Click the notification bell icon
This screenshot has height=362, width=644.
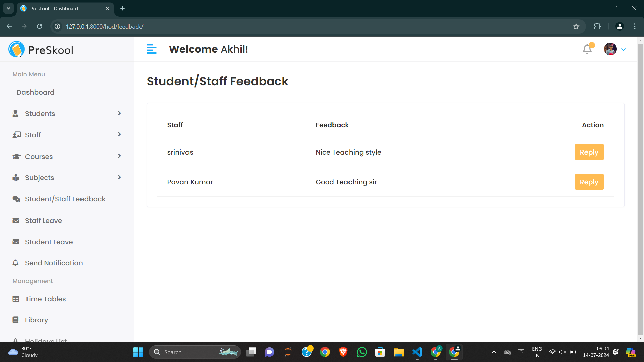[x=587, y=49]
